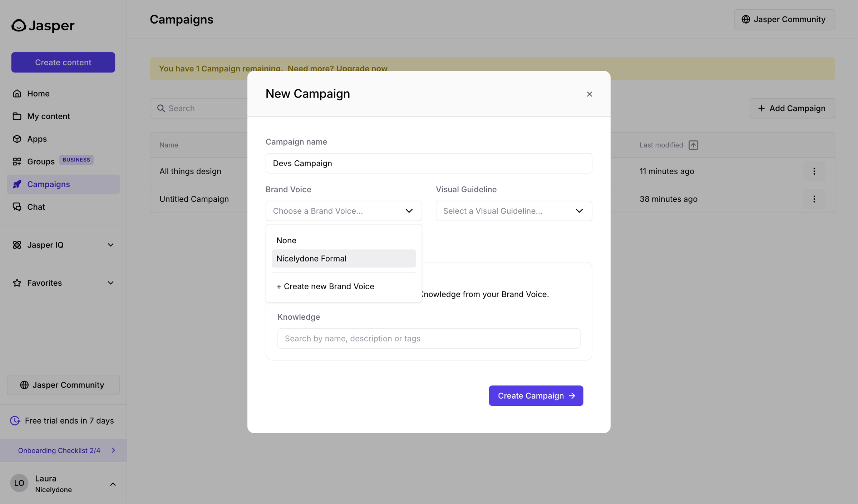Click the search magnifier icon
Viewport: 858px width, 504px height.
tap(161, 108)
